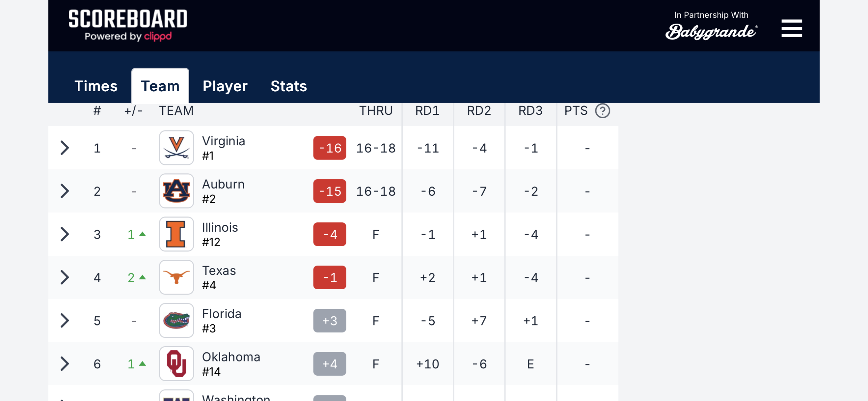
Task: Click the Virginia team logo
Action: click(176, 148)
